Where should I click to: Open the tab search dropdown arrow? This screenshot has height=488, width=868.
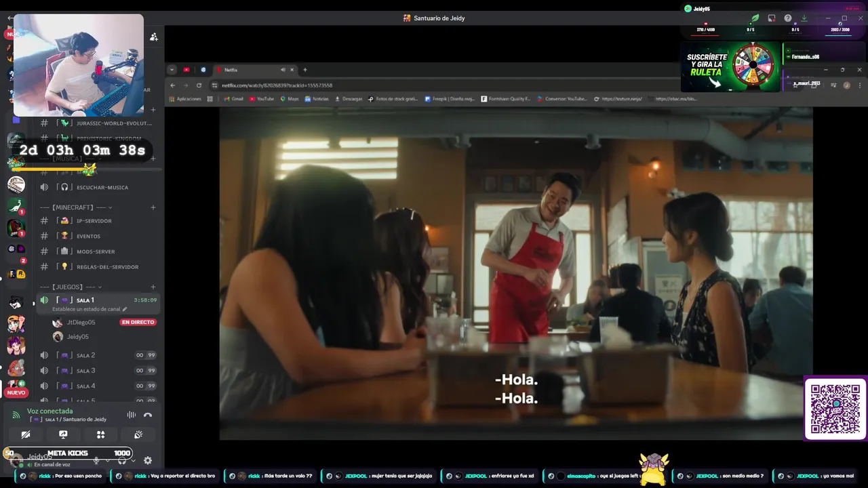[x=172, y=70]
